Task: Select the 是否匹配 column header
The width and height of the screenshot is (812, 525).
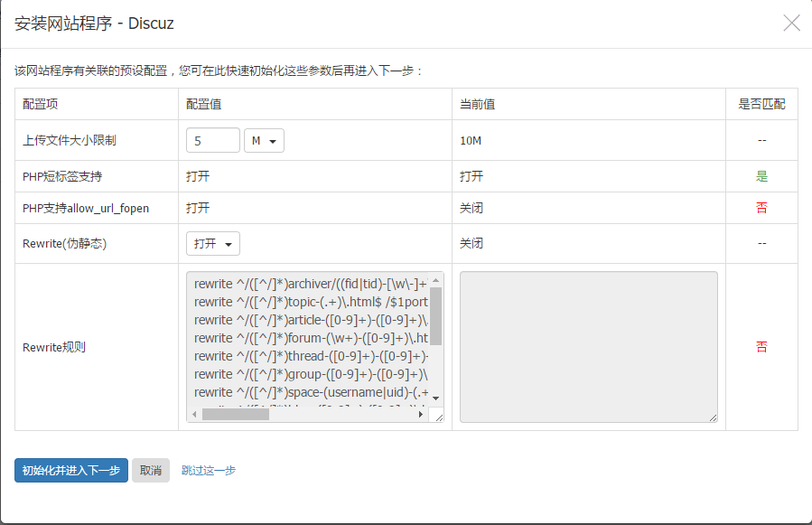Action: click(x=761, y=104)
